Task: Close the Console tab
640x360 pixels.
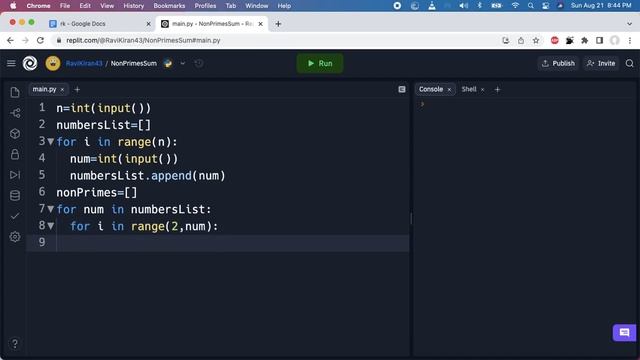Action: coord(449,89)
